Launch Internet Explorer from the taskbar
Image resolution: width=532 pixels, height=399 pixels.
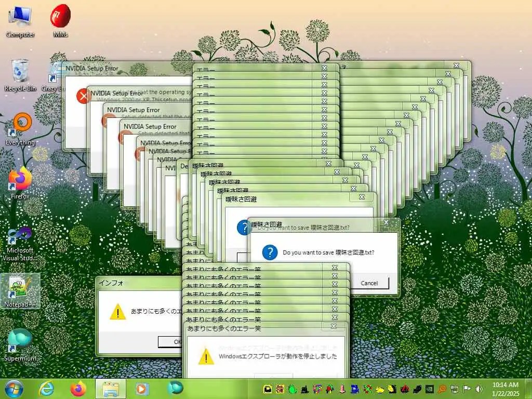46,389
